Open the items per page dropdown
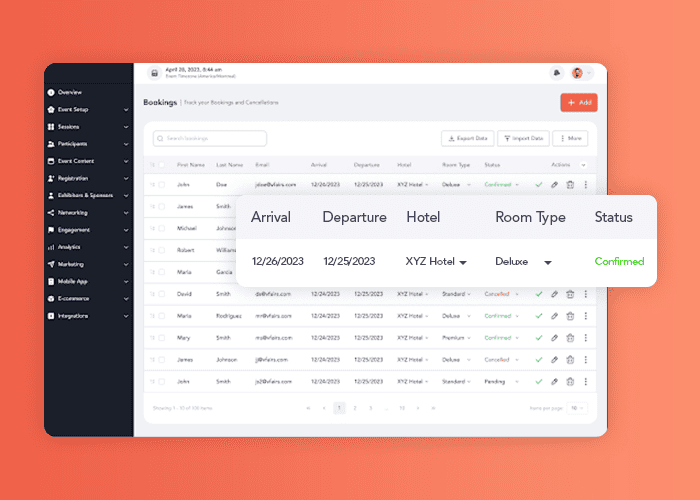This screenshot has width=700, height=500. tap(578, 408)
